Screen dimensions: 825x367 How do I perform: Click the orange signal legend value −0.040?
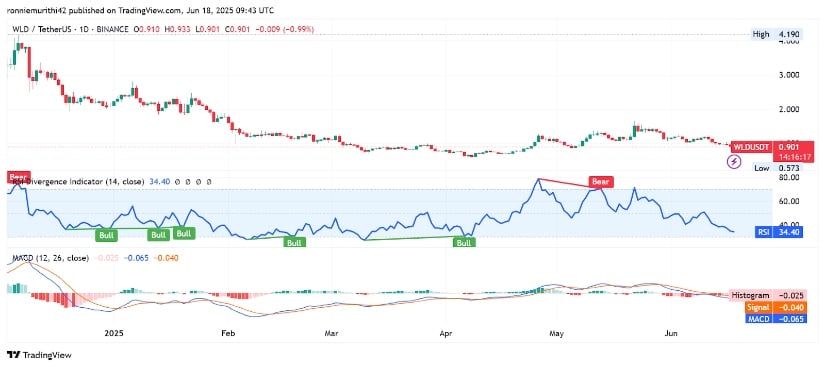(166, 258)
